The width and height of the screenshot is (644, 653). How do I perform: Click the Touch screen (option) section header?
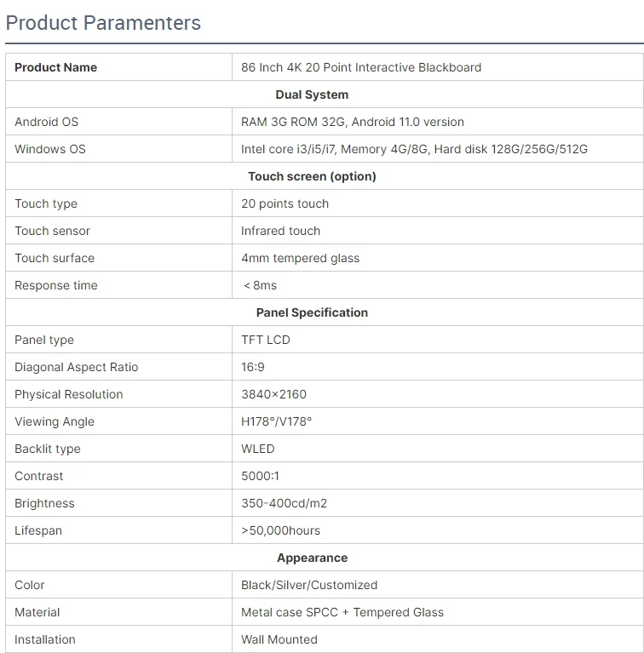click(x=312, y=176)
